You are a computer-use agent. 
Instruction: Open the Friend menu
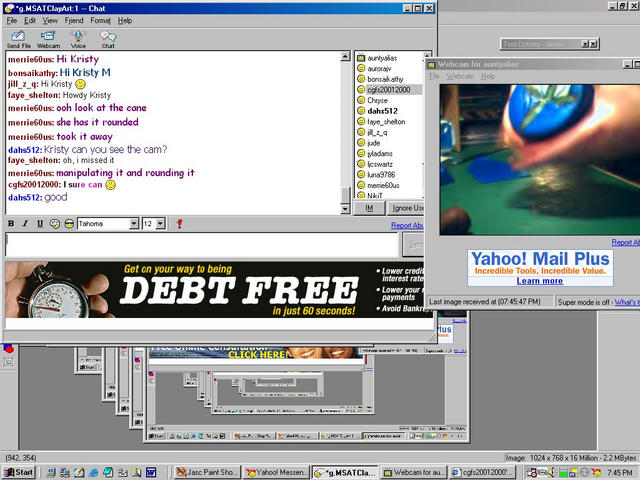[x=74, y=20]
